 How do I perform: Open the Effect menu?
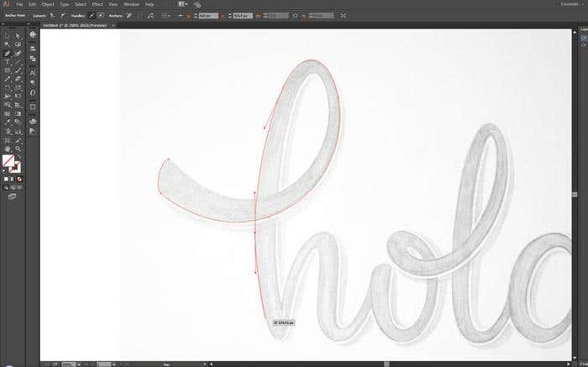point(97,4)
